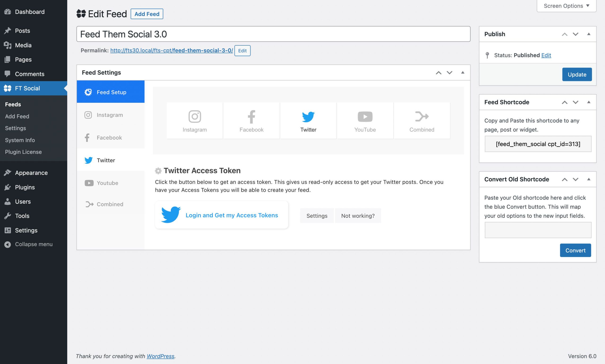Open Add Feed in sidebar submenu
The height and width of the screenshot is (364, 605).
pos(17,116)
